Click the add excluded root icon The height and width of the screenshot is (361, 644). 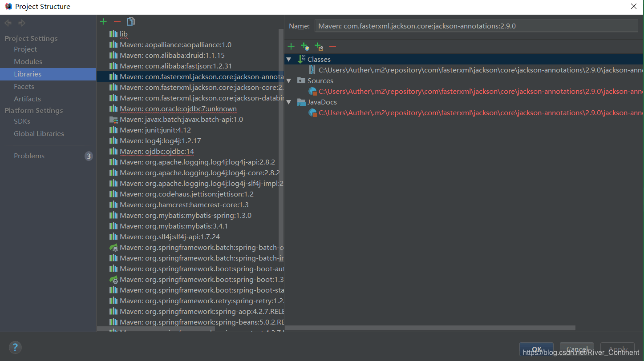pos(319,46)
